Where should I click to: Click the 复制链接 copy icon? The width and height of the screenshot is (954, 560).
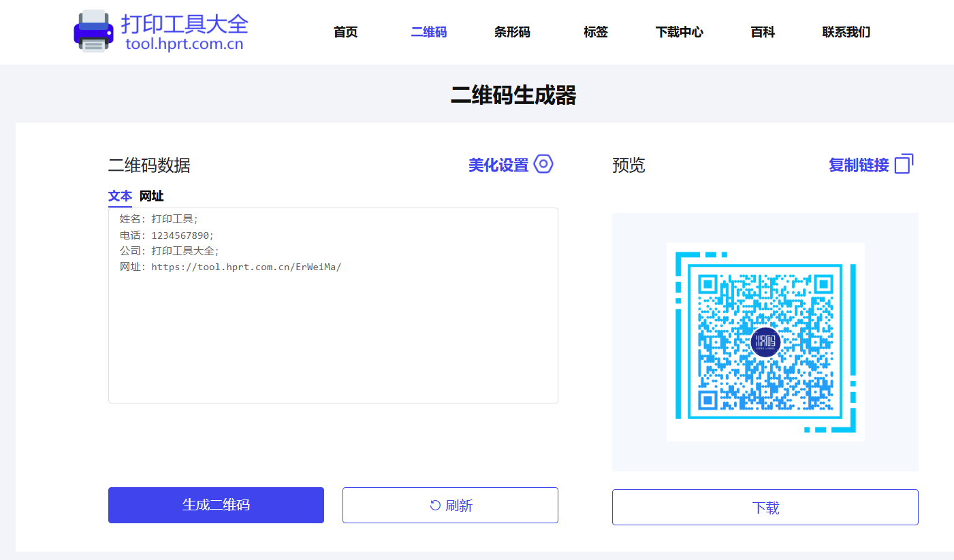click(x=904, y=164)
